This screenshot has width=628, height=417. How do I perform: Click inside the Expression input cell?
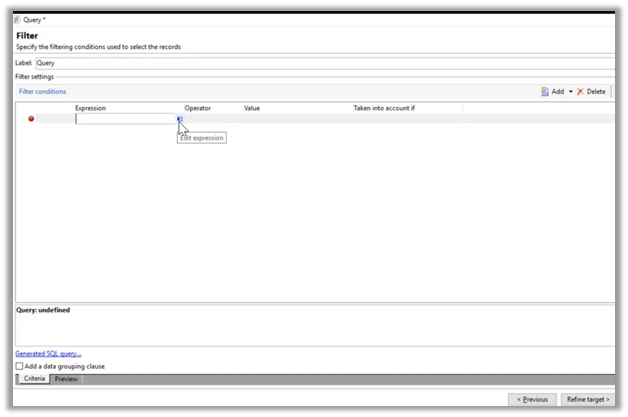click(125, 119)
